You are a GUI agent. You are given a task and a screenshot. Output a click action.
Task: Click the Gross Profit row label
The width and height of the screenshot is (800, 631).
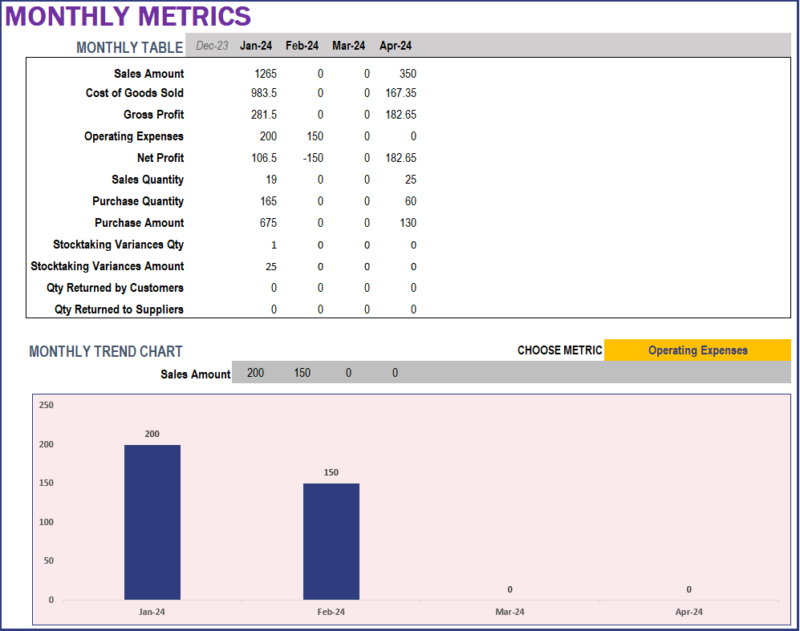click(x=152, y=115)
